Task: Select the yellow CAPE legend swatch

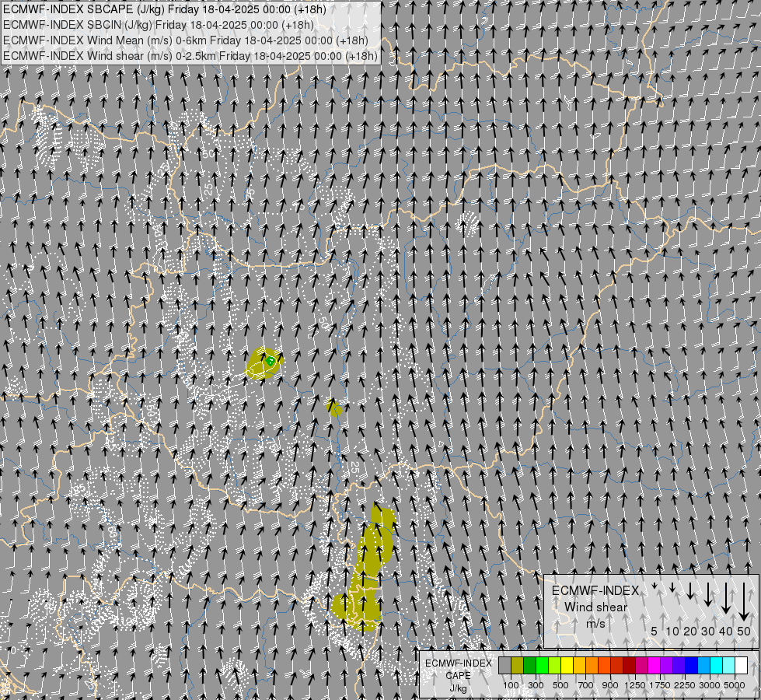Action: coord(567,666)
